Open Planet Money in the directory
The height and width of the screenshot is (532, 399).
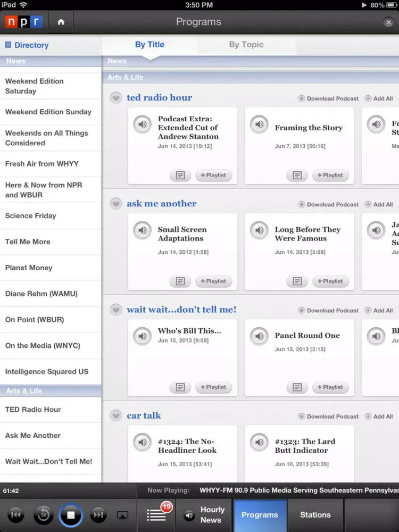pos(51,268)
